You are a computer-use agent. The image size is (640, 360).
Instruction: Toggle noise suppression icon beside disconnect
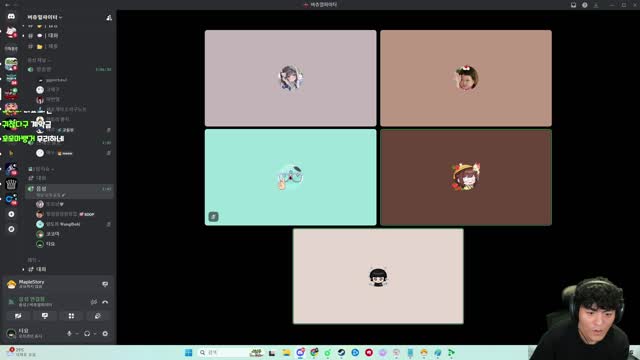click(x=94, y=302)
